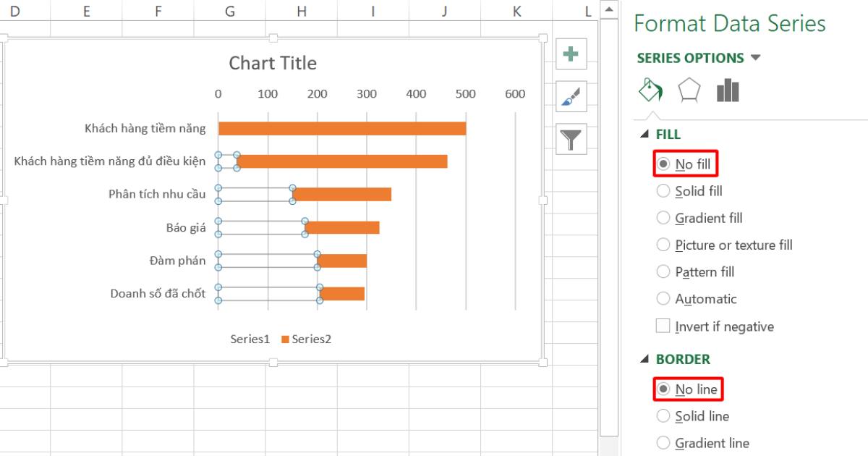Enable the Invert if negative checkbox
868x456 pixels.
[x=662, y=326]
